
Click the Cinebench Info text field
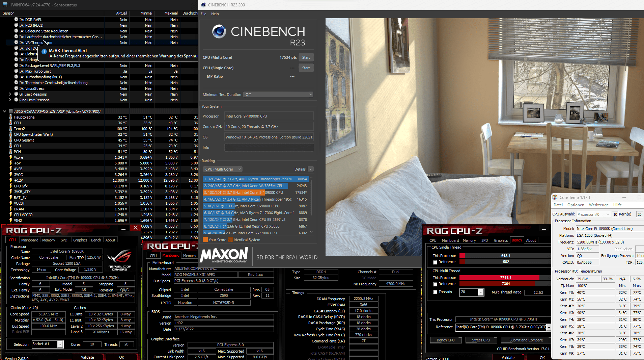[269, 148]
